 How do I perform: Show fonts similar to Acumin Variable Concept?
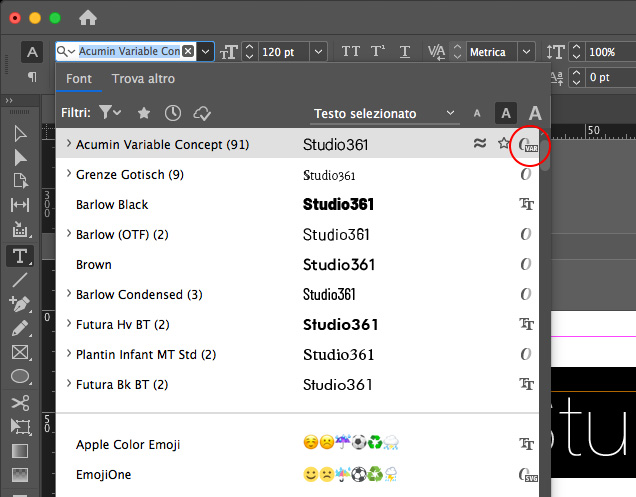pos(480,143)
